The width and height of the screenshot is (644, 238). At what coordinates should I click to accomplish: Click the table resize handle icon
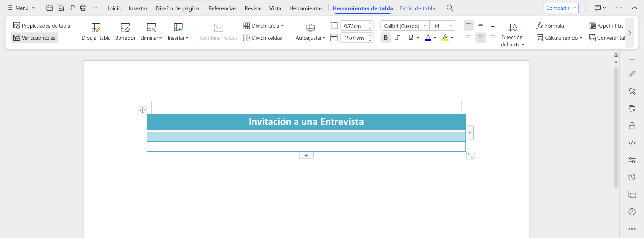pos(470,156)
